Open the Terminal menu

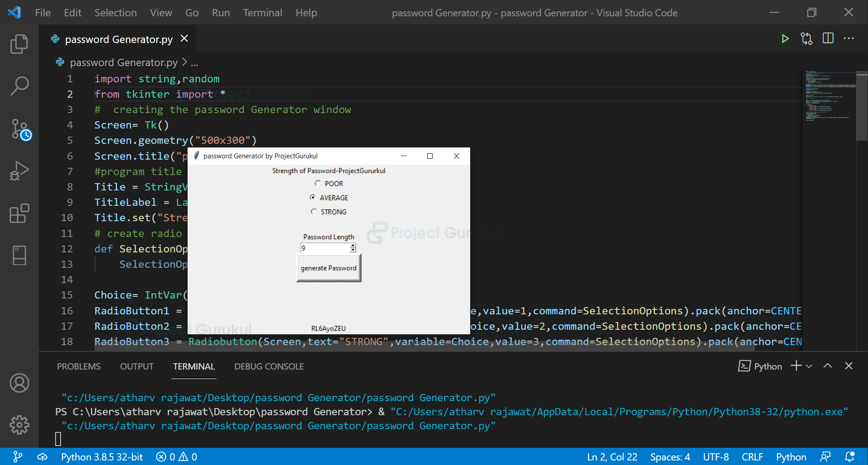point(262,13)
